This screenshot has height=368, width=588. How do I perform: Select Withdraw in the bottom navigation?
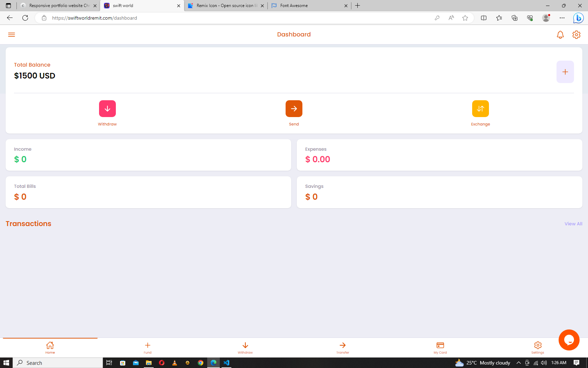click(x=245, y=348)
